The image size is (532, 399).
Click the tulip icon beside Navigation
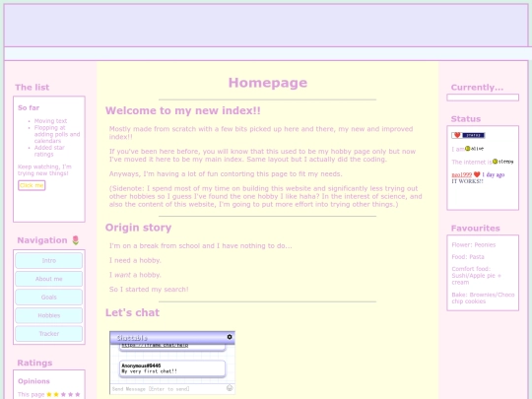click(76, 240)
